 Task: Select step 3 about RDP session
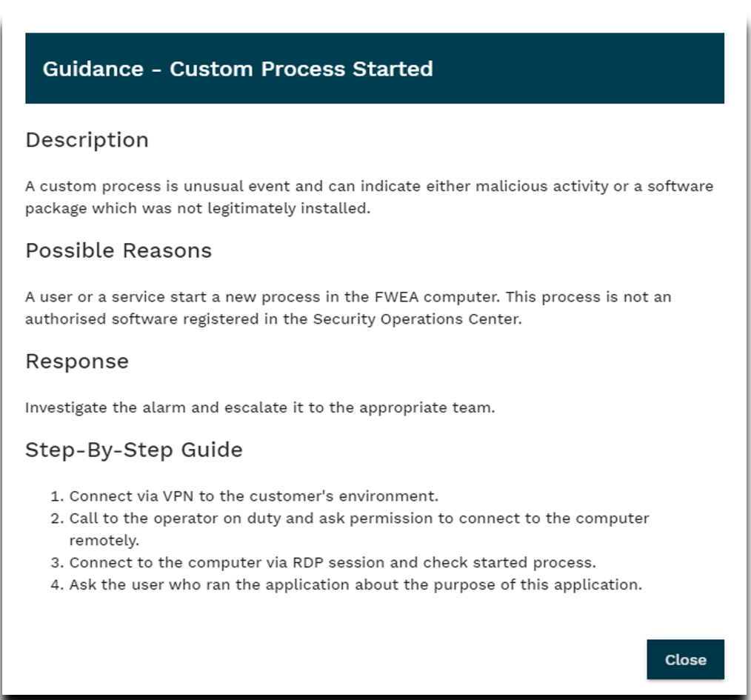[x=333, y=562]
